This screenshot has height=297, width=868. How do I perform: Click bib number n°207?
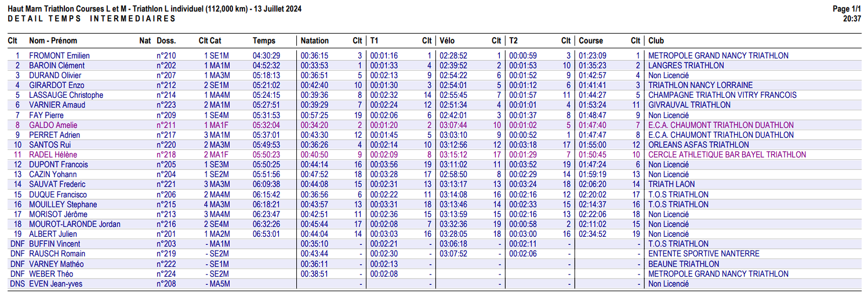(x=166, y=75)
